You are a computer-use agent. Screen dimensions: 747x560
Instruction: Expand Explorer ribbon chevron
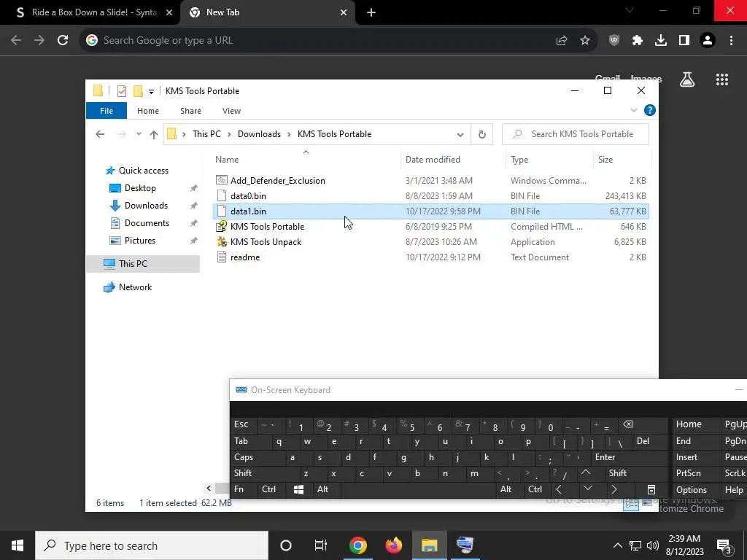634,111
